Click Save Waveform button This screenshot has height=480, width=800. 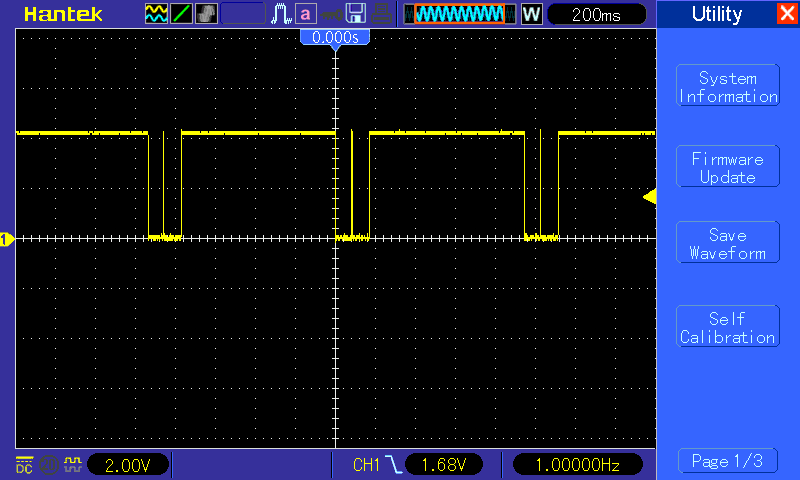click(x=728, y=242)
